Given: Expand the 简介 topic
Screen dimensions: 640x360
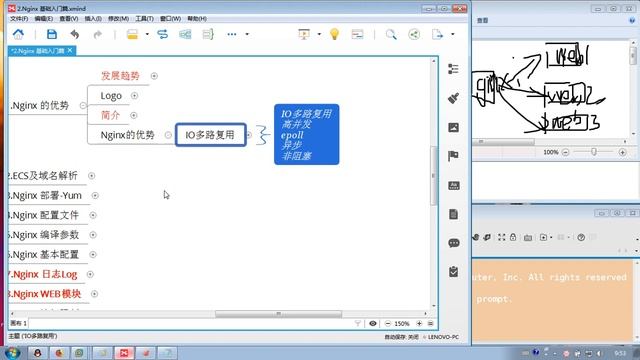Looking at the screenshot, I should pos(133,116).
